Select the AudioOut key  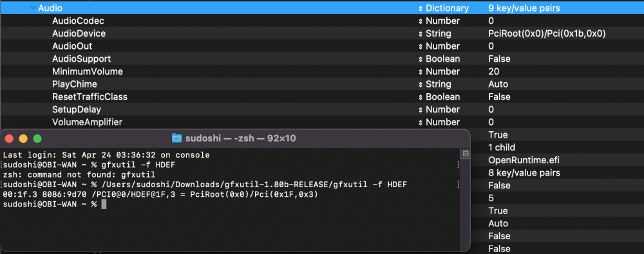72,46
